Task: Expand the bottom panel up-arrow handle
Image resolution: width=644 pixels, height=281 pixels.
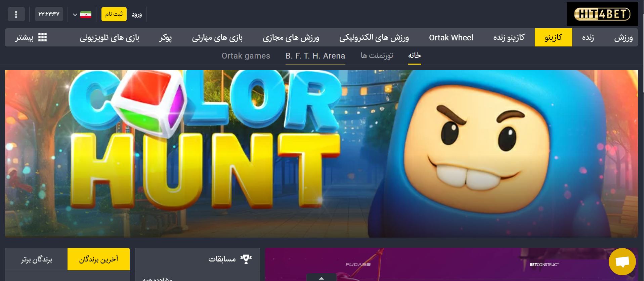Action: click(x=321, y=277)
